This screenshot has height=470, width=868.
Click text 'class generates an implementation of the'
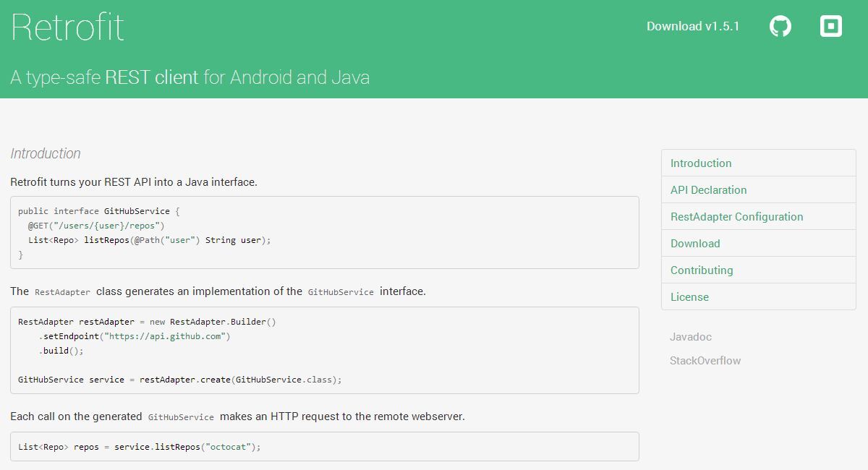pos(199,291)
